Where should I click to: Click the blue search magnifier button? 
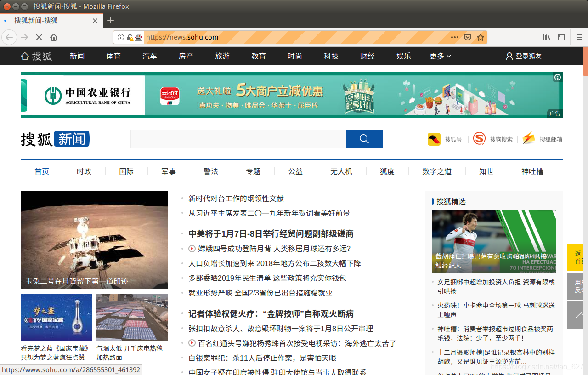tap(364, 139)
